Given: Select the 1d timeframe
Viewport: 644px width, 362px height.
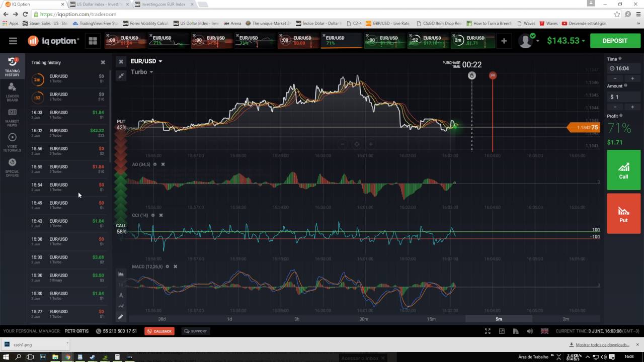Looking at the screenshot, I should (x=229, y=319).
